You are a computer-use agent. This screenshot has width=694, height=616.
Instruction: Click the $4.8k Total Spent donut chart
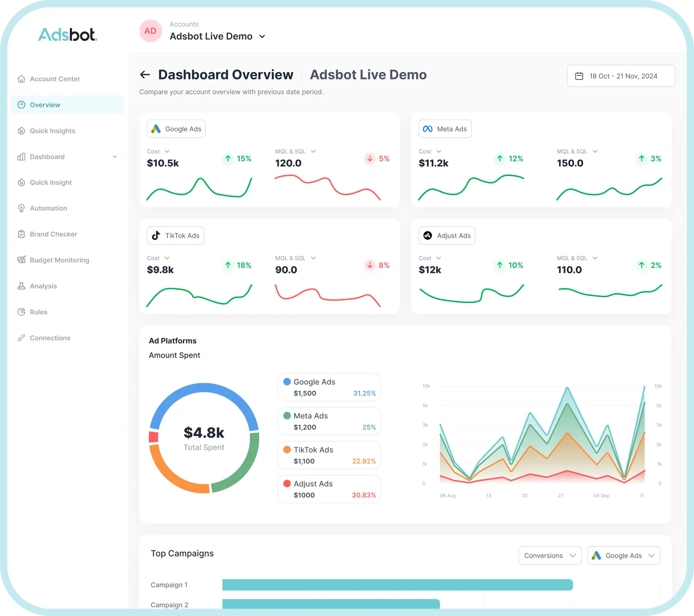click(204, 438)
